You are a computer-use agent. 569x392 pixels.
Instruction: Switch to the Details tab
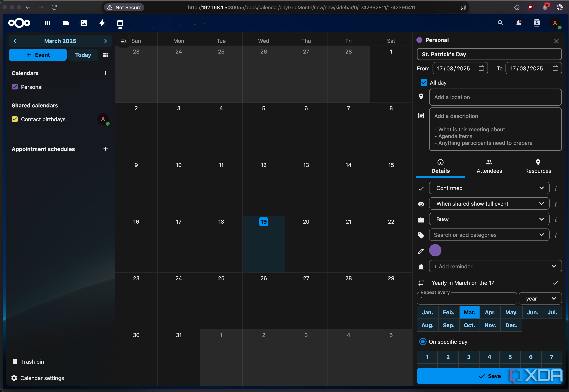[440, 167]
